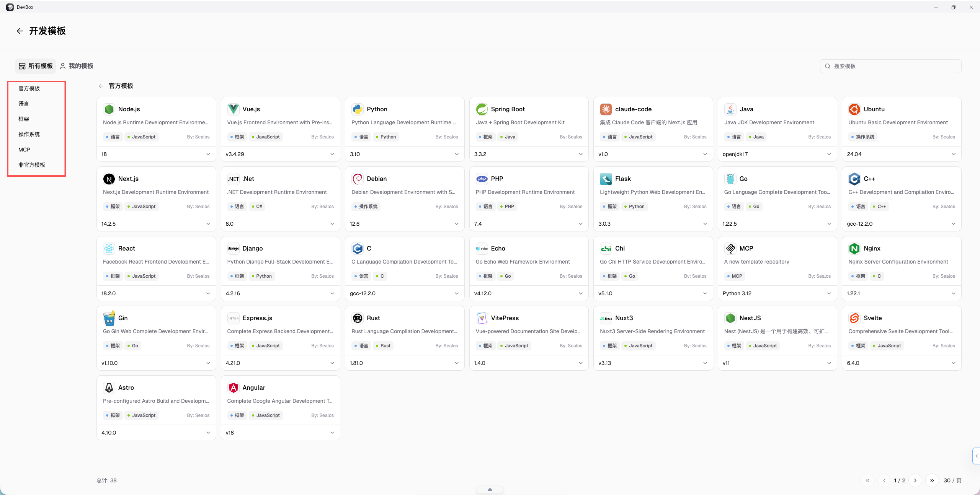980x495 pixels.
Task: Jump to the last page of templates
Action: coord(932,480)
